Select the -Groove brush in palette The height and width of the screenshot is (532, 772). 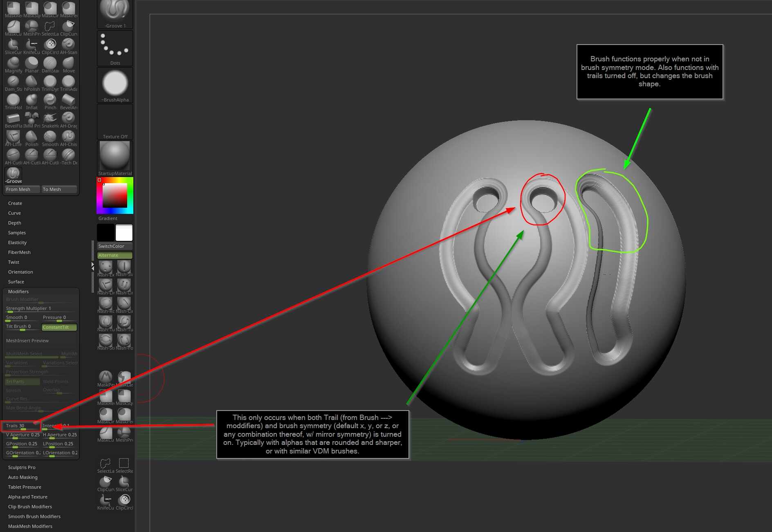pyautogui.click(x=13, y=175)
